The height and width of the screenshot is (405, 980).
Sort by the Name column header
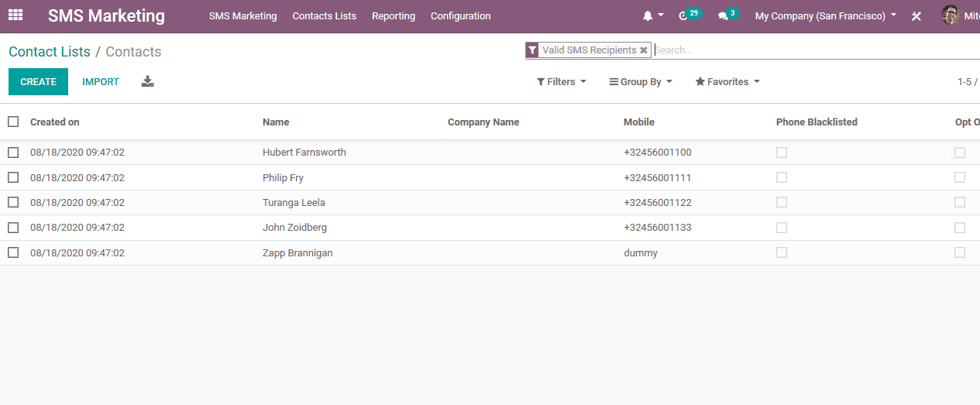click(276, 122)
